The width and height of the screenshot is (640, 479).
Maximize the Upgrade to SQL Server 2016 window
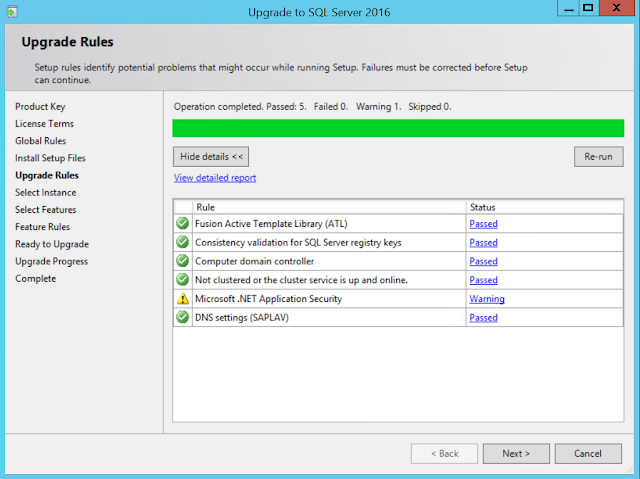coord(589,8)
